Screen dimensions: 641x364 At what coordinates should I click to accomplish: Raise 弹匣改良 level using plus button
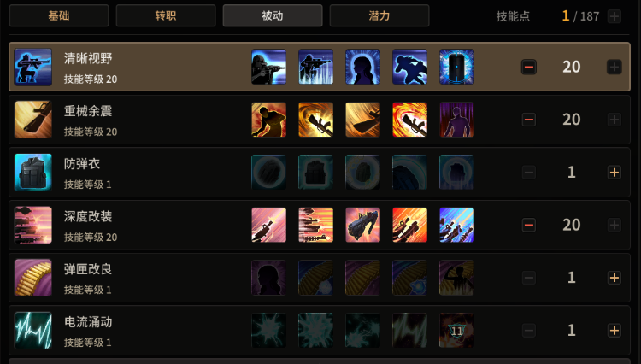614,278
